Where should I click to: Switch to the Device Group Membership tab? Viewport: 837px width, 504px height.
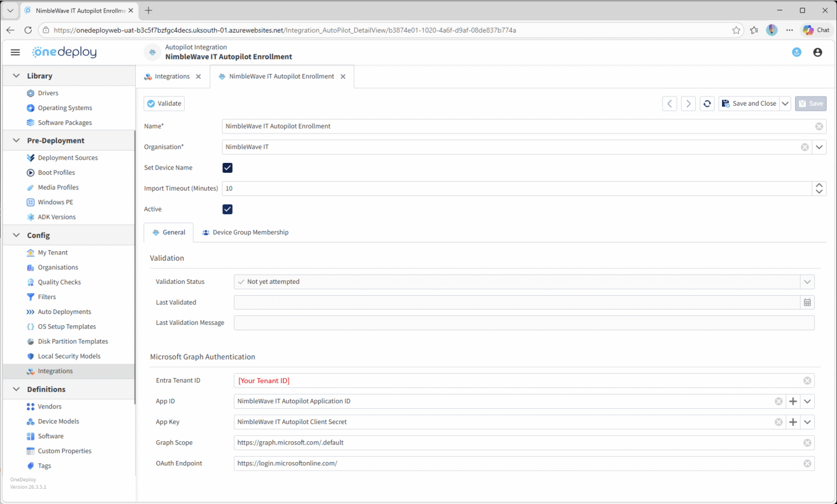click(x=245, y=233)
